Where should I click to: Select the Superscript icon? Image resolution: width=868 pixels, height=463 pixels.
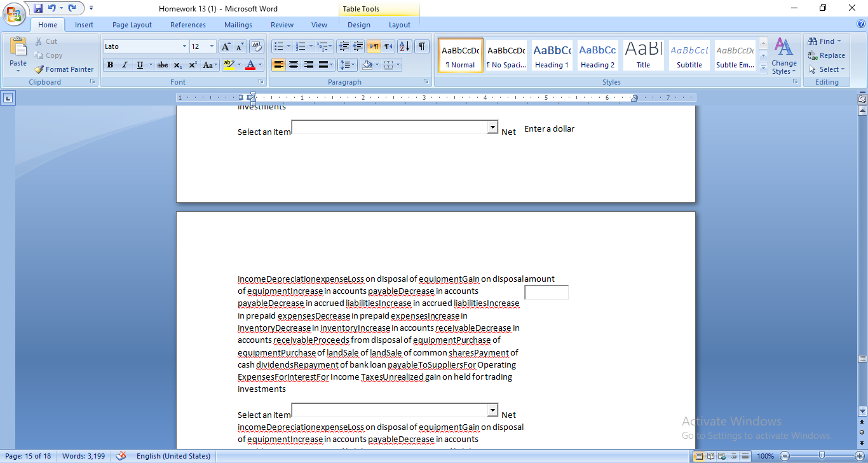(192, 65)
